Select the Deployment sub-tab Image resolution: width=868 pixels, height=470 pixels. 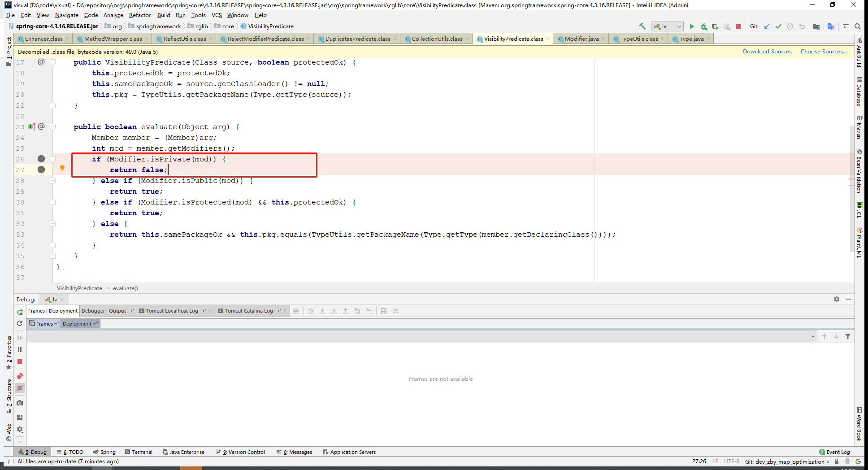point(80,324)
